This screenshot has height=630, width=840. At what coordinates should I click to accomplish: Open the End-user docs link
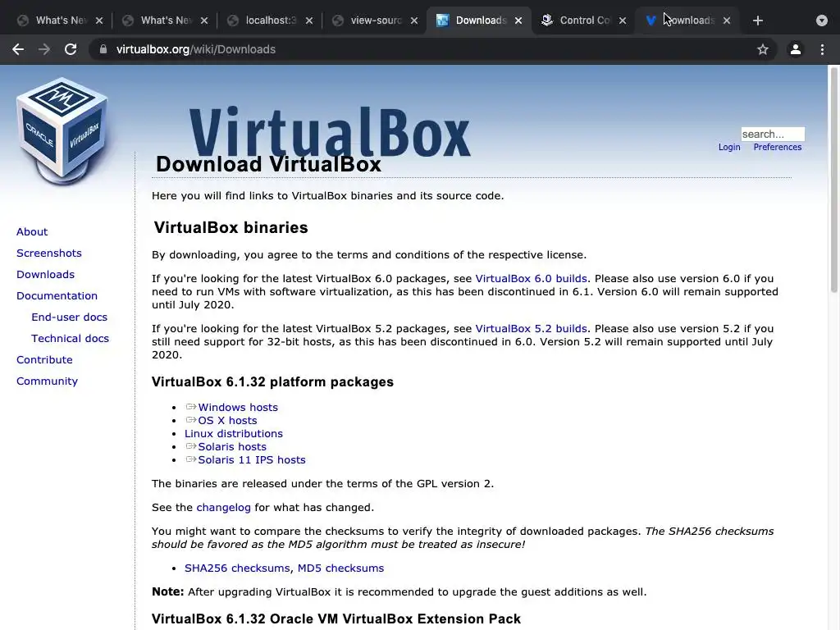pyautogui.click(x=69, y=317)
